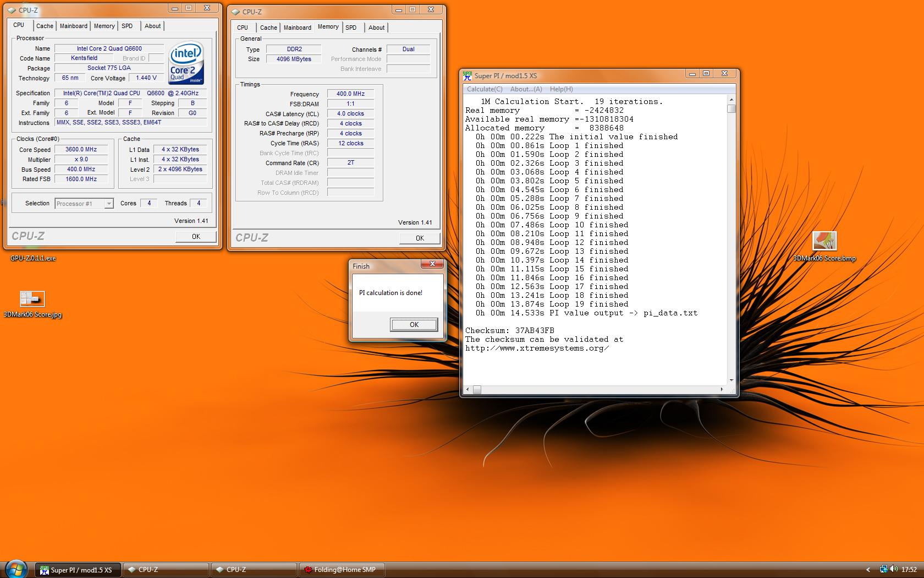This screenshot has width=924, height=578.
Task: Confirm OK in the Finish dialog
Action: [414, 324]
